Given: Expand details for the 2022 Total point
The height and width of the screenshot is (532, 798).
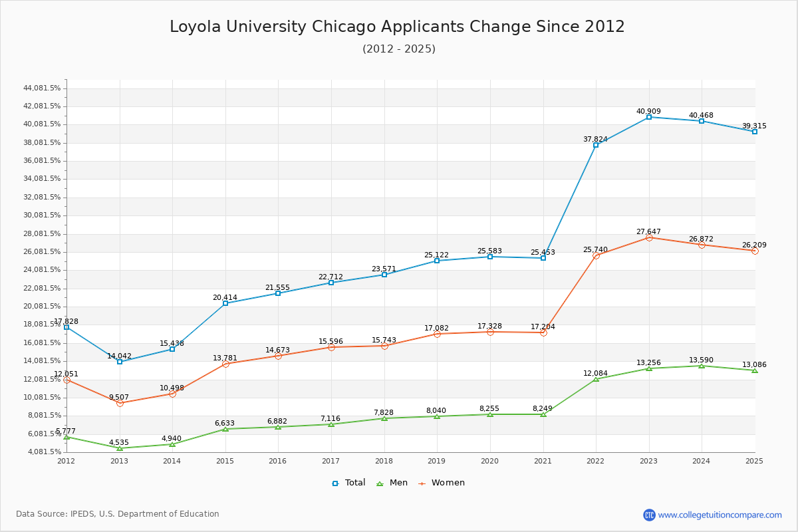Looking at the screenshot, I should pyautogui.click(x=595, y=144).
